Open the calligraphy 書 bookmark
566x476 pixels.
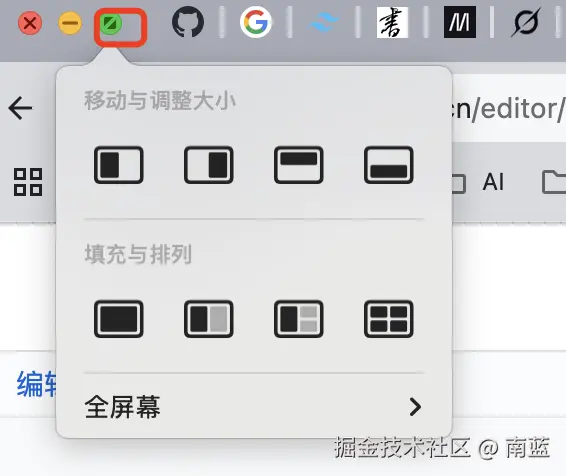click(x=392, y=22)
